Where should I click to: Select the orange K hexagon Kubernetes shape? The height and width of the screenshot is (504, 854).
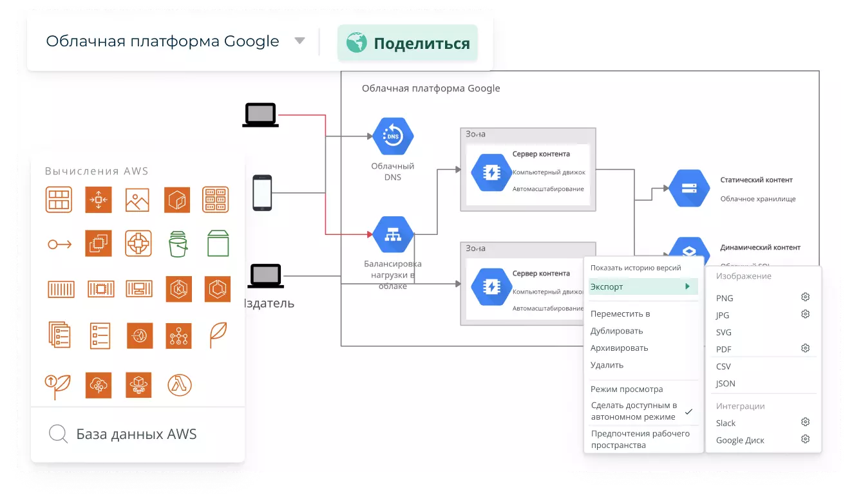pyautogui.click(x=178, y=289)
